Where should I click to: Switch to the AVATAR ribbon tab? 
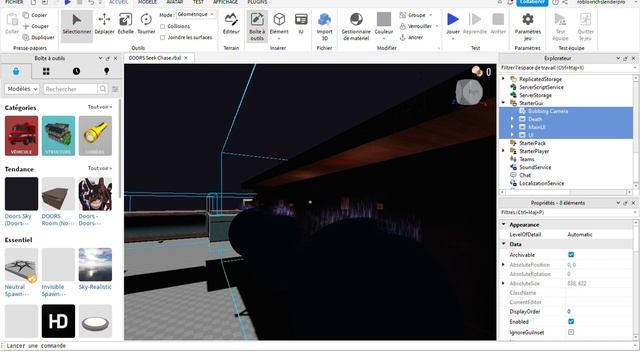tap(175, 2)
